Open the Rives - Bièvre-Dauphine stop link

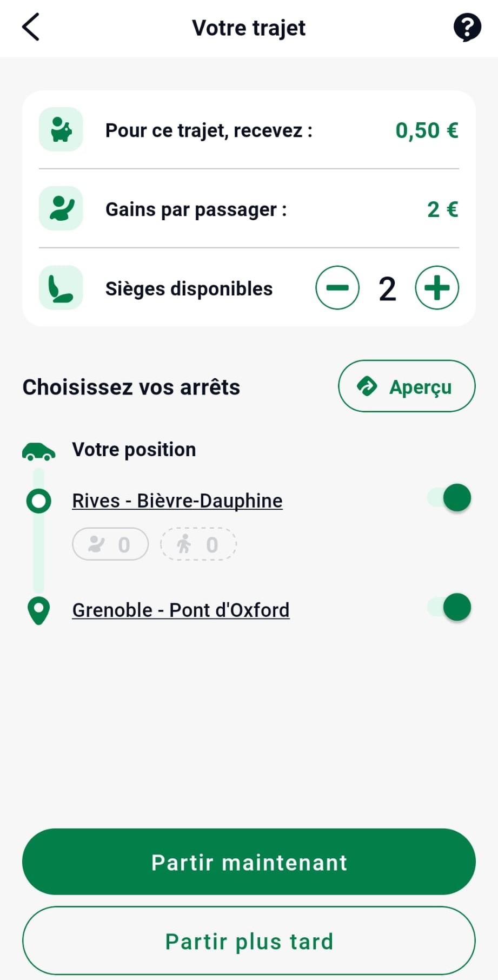pos(177,501)
